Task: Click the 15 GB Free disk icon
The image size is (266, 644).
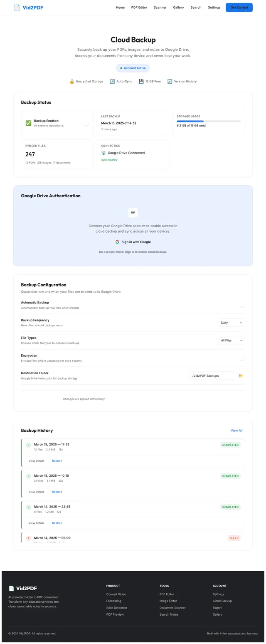Action: click(141, 82)
